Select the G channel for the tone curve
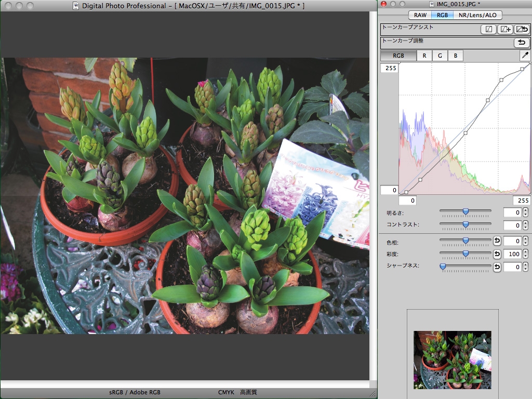Image resolution: width=532 pixels, height=399 pixels. (x=440, y=56)
